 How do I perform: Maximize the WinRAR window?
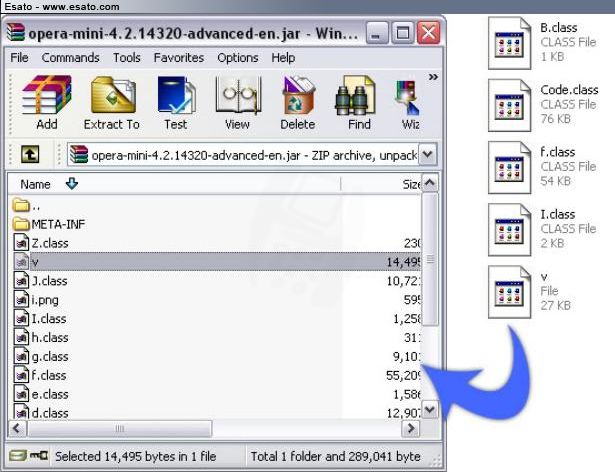coord(402,33)
